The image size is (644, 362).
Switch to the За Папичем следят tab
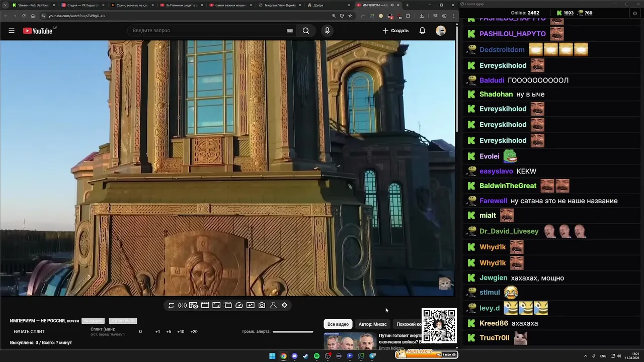coord(181,5)
